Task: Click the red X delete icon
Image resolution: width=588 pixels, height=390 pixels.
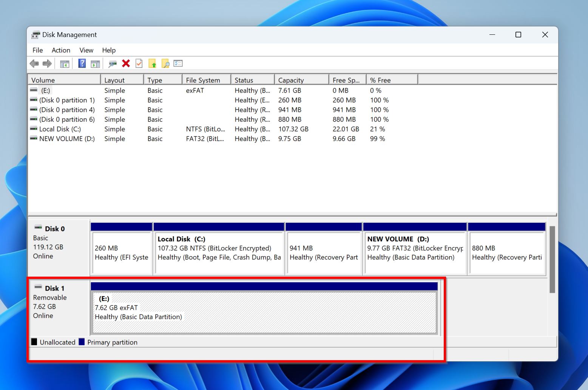Action: click(x=126, y=63)
